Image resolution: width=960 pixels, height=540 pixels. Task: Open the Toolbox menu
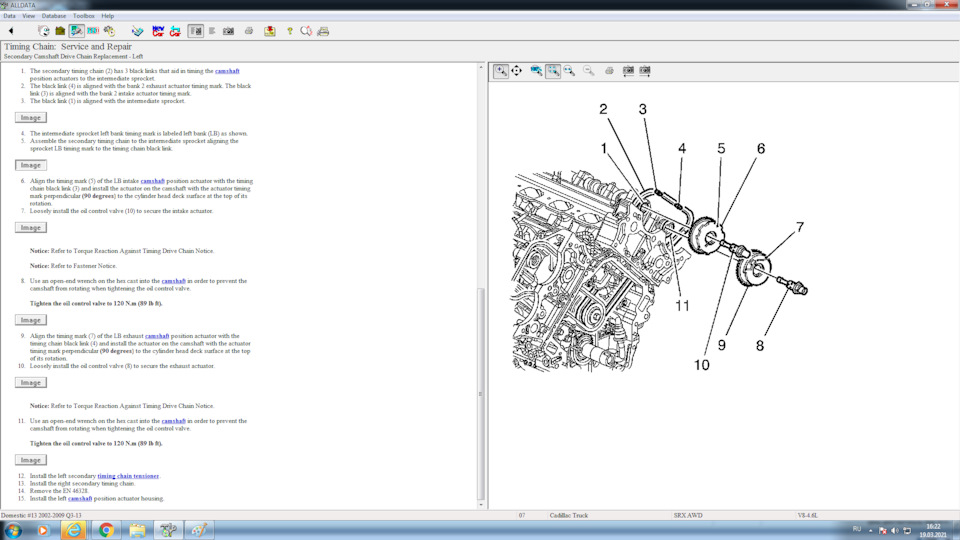(x=84, y=16)
